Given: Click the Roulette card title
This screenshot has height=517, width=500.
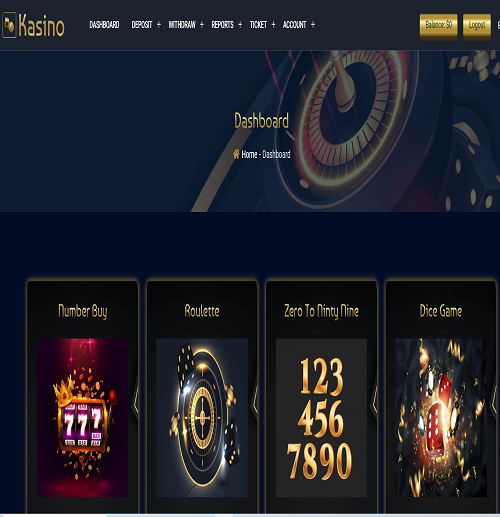Looking at the screenshot, I should pos(202,311).
